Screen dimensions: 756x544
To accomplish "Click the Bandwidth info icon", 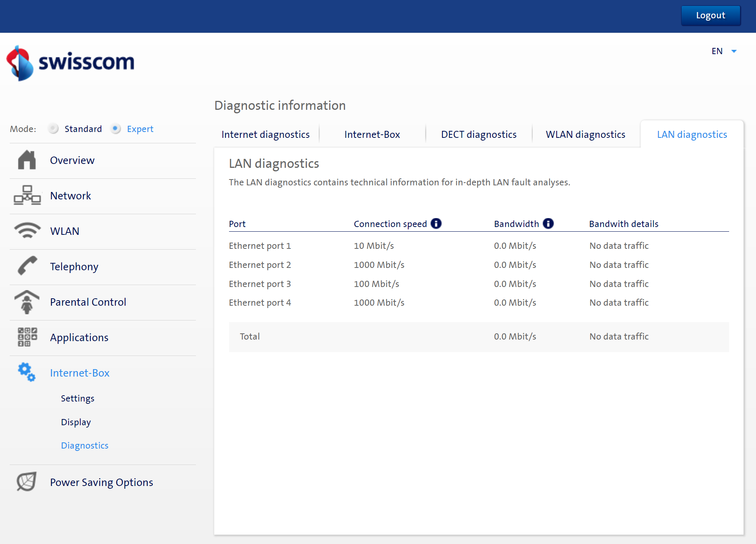I will 548,223.
